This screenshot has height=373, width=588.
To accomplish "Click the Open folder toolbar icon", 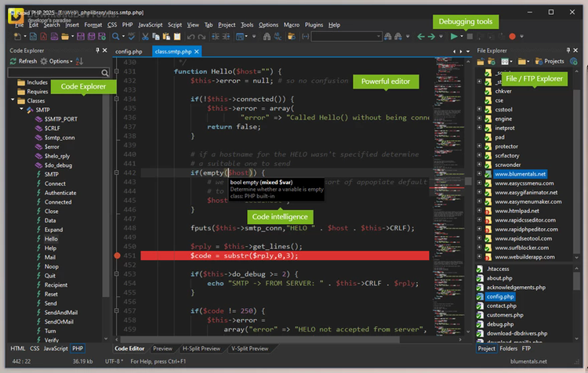I will (x=65, y=36).
